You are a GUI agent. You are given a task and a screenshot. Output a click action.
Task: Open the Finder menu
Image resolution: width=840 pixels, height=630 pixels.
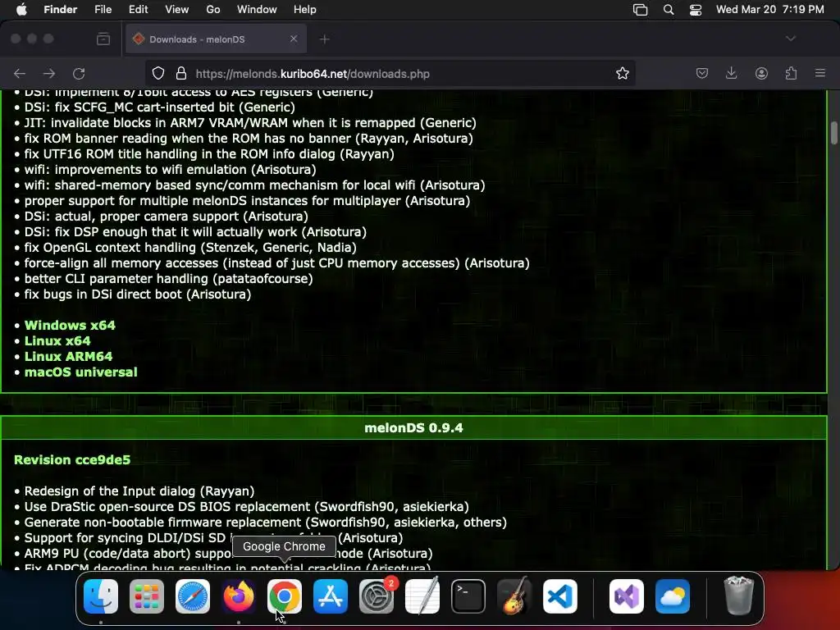[x=60, y=10]
